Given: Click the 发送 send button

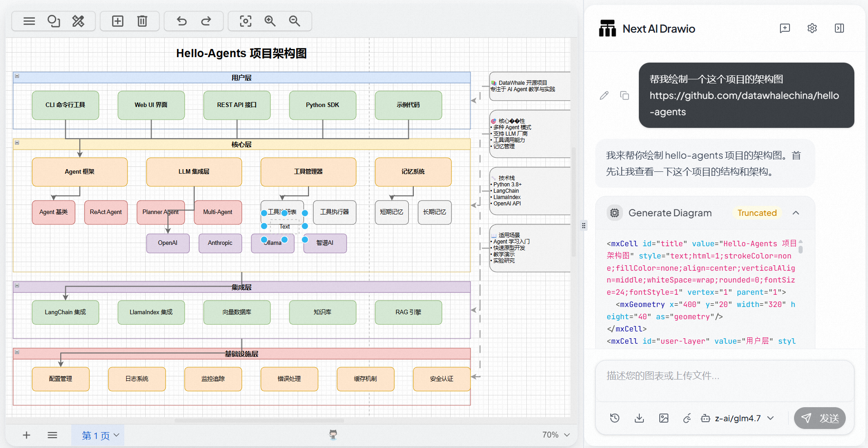Looking at the screenshot, I should point(819,418).
